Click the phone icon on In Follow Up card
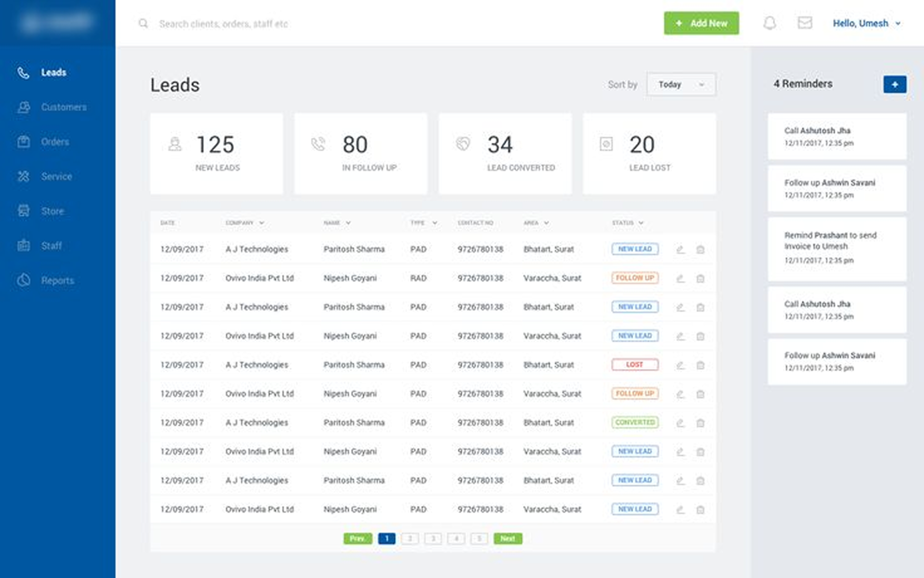This screenshot has width=924, height=578. click(318, 144)
